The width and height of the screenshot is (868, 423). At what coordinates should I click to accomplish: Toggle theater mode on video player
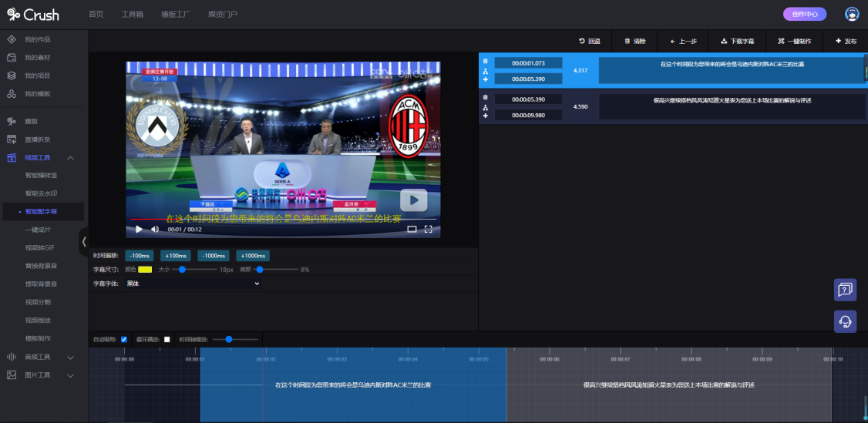point(412,229)
